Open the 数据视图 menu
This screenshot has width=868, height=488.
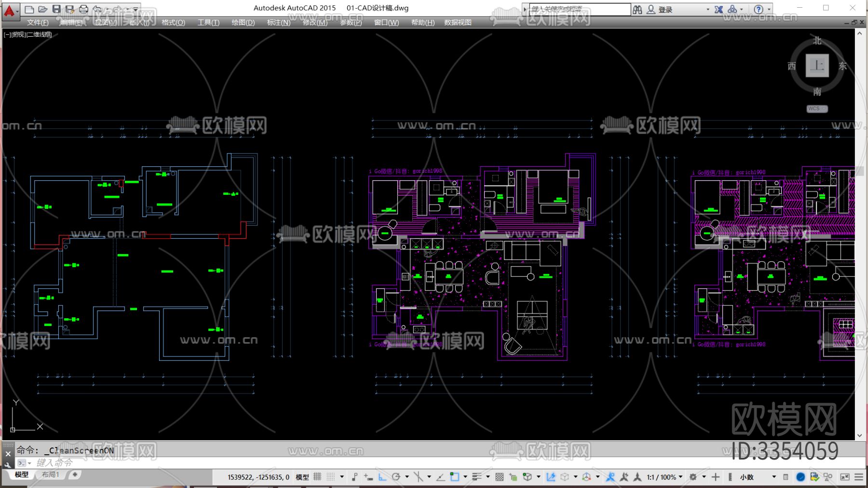(458, 23)
